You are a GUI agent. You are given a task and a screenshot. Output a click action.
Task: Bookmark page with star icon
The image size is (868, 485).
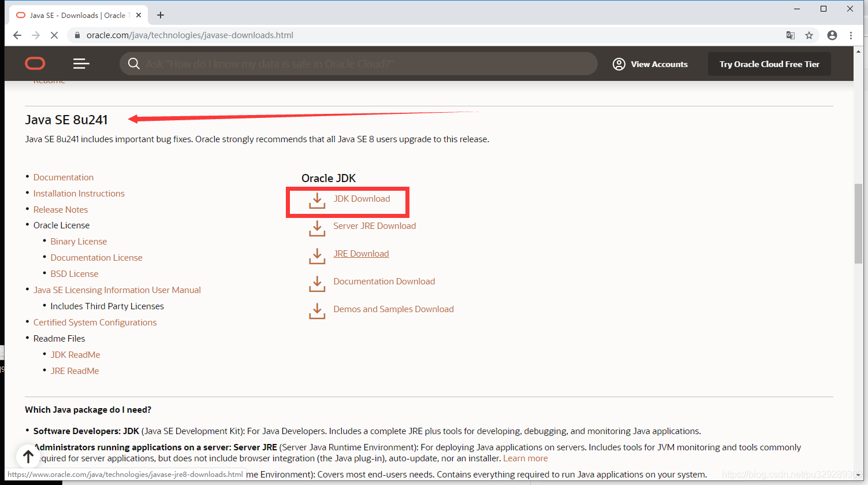tap(809, 35)
